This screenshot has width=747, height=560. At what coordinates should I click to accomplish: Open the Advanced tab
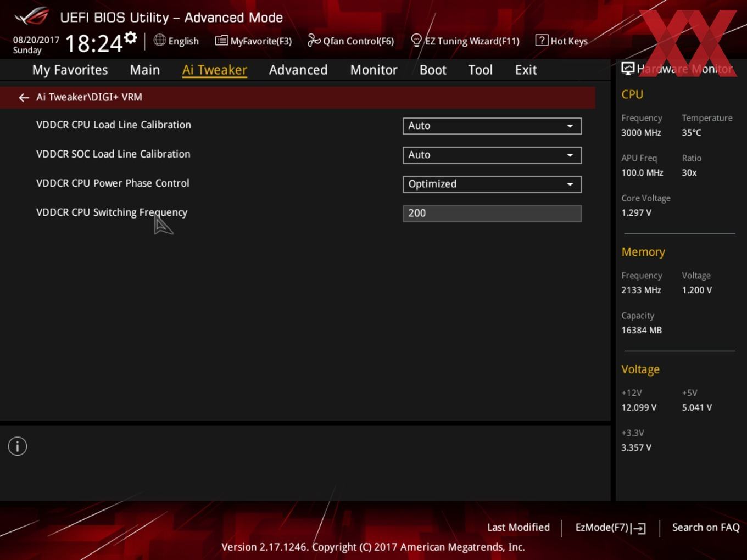coord(298,70)
